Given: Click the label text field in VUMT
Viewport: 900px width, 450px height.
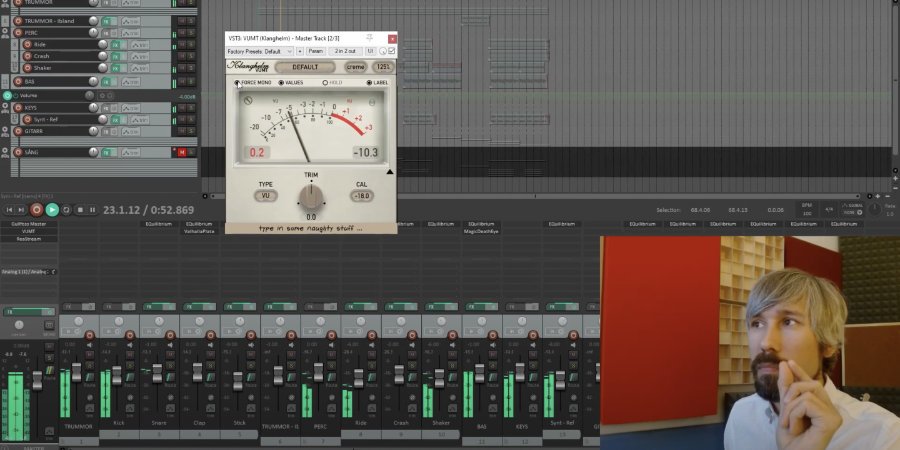Looking at the screenshot, I should pos(311,228).
